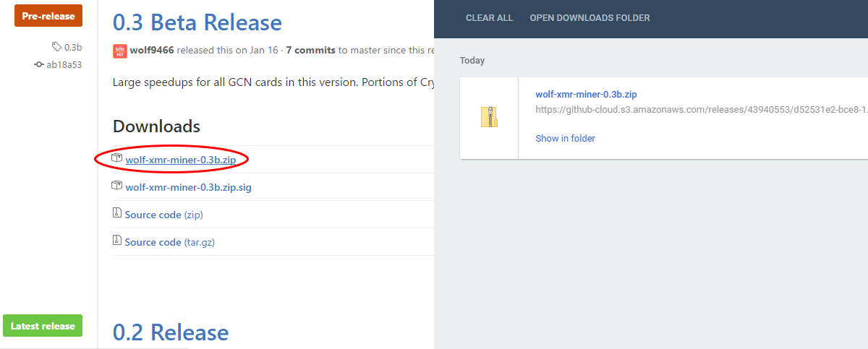The height and width of the screenshot is (349, 868).
Task: Click the file icon beside Source code (tar.gz)
Action: 116,241
